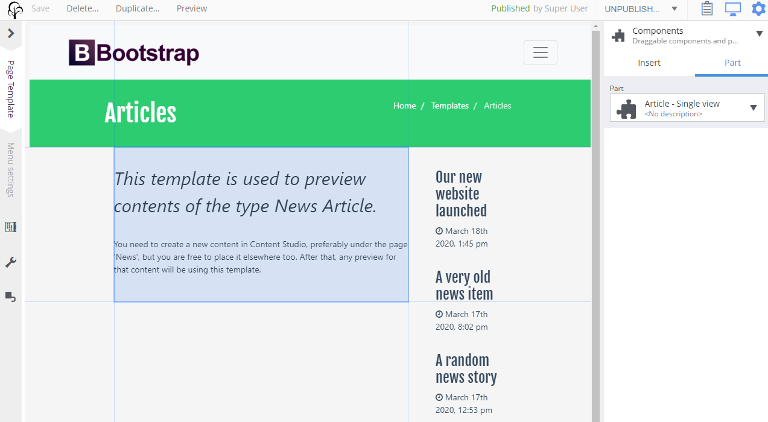
Task: Open the gear settings panel icon
Action: click(758, 9)
